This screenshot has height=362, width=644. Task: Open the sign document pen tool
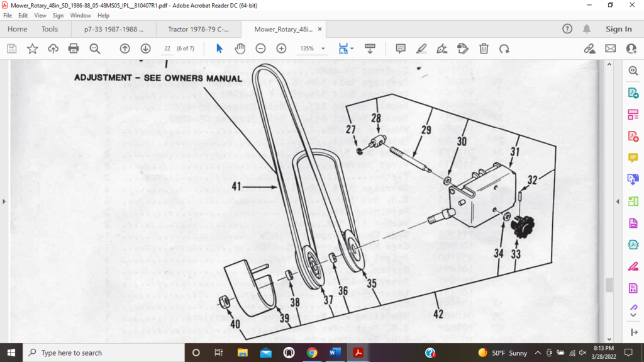[442, 48]
